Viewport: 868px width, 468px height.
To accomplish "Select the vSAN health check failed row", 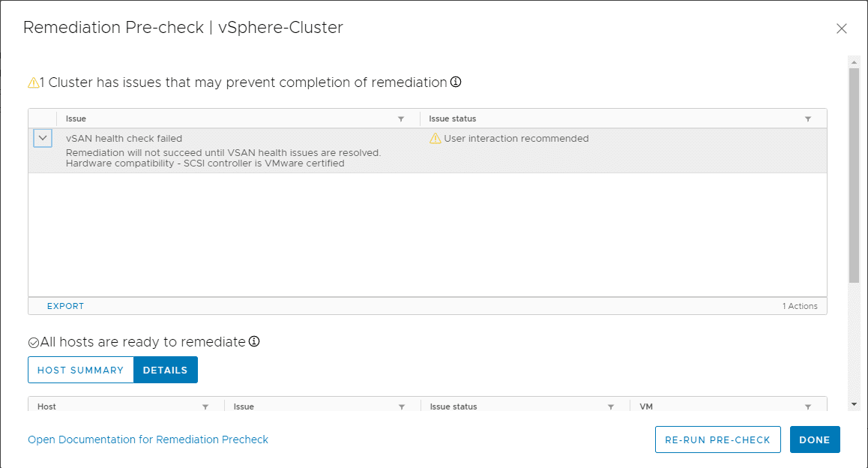I will [240, 151].
